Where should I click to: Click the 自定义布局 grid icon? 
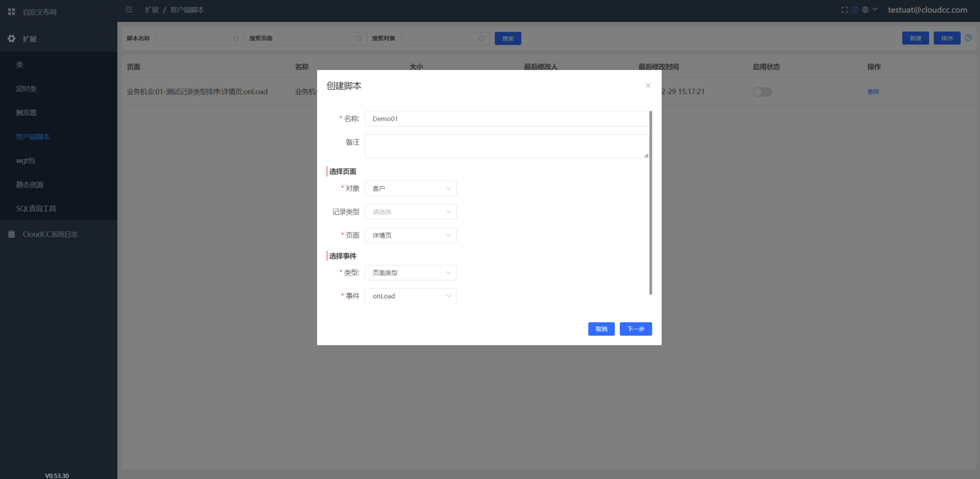coord(11,12)
